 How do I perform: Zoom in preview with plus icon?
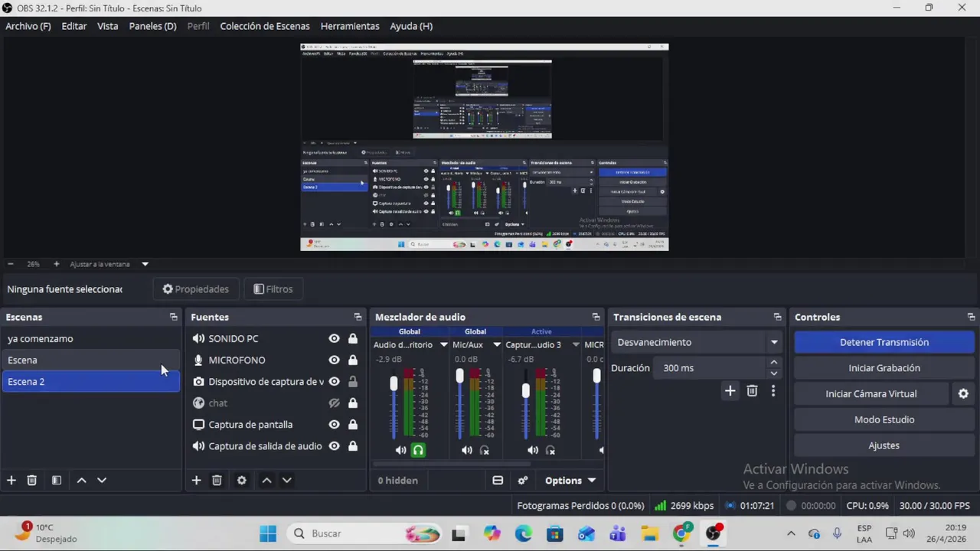[x=56, y=264]
